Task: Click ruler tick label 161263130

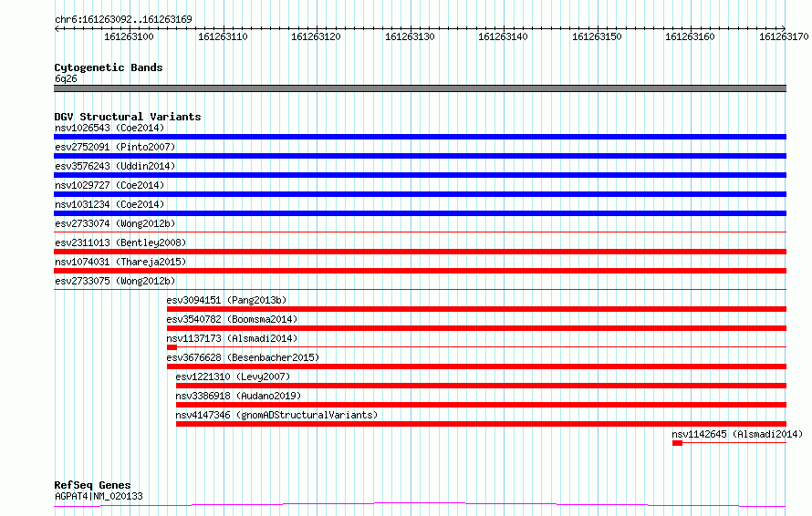Action: (x=410, y=36)
